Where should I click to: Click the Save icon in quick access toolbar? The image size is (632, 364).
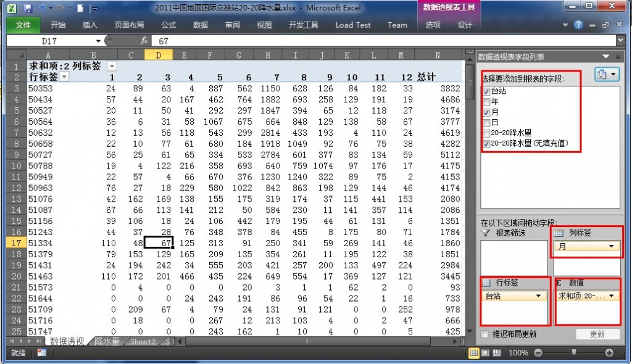tap(28, 9)
